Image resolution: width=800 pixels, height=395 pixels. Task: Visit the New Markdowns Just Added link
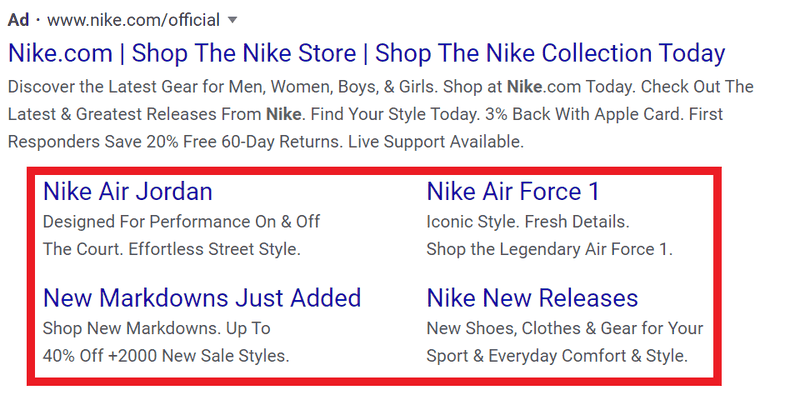202,298
